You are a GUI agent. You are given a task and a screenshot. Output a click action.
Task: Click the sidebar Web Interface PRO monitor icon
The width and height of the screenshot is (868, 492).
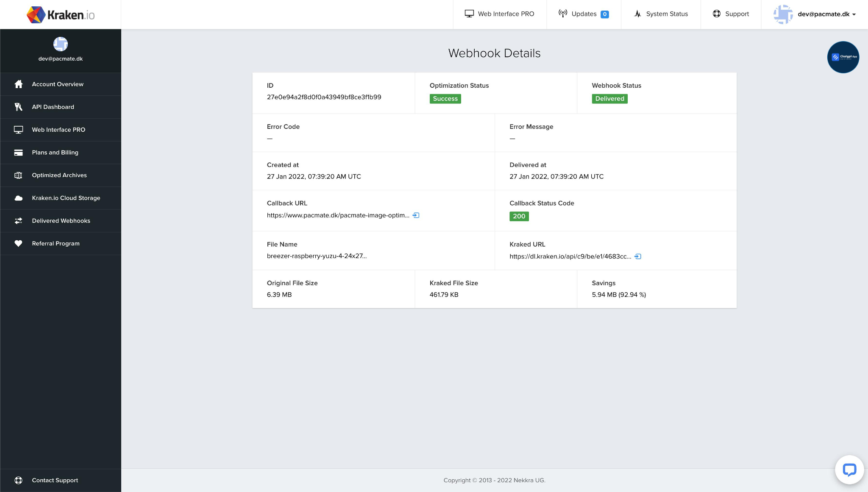click(18, 130)
